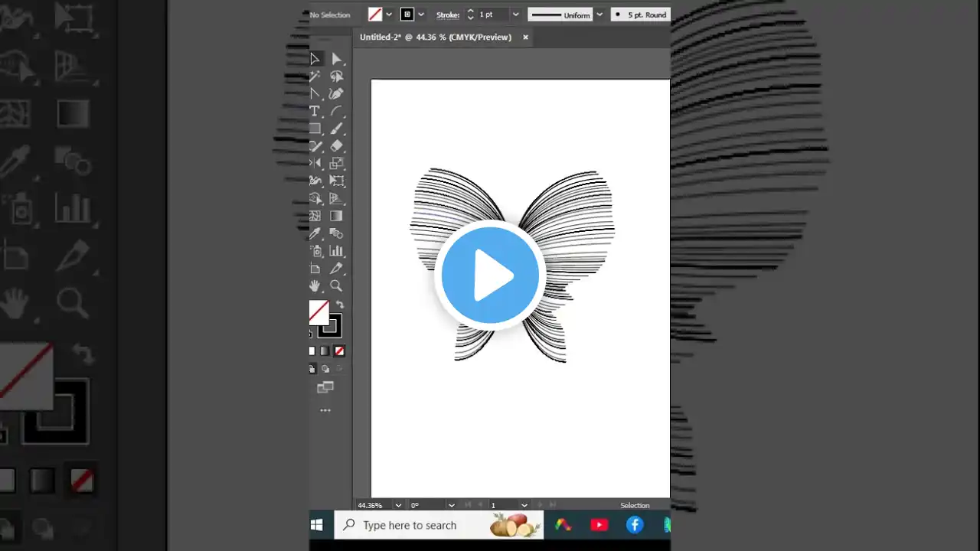Activate the Hand tool
Viewport: 980px width, 551px height.
pos(315,285)
